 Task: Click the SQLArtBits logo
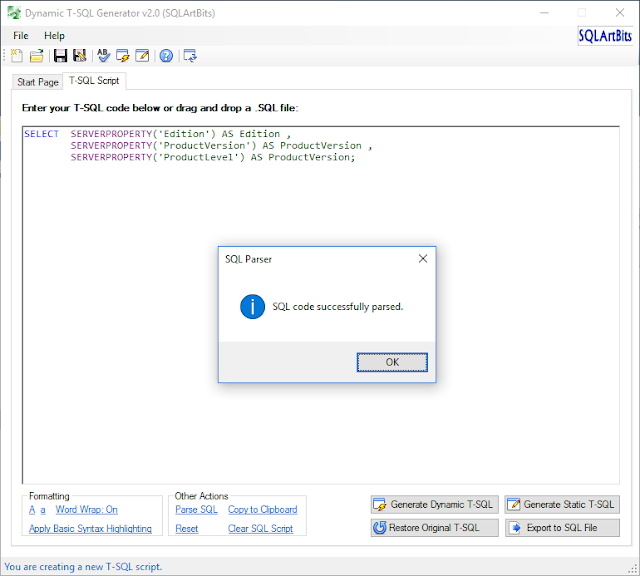point(605,36)
